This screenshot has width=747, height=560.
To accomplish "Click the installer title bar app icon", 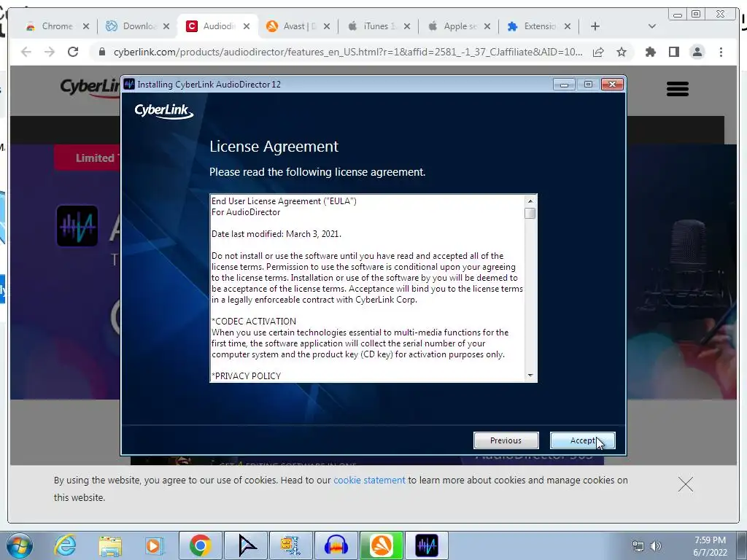I will 129,85.
